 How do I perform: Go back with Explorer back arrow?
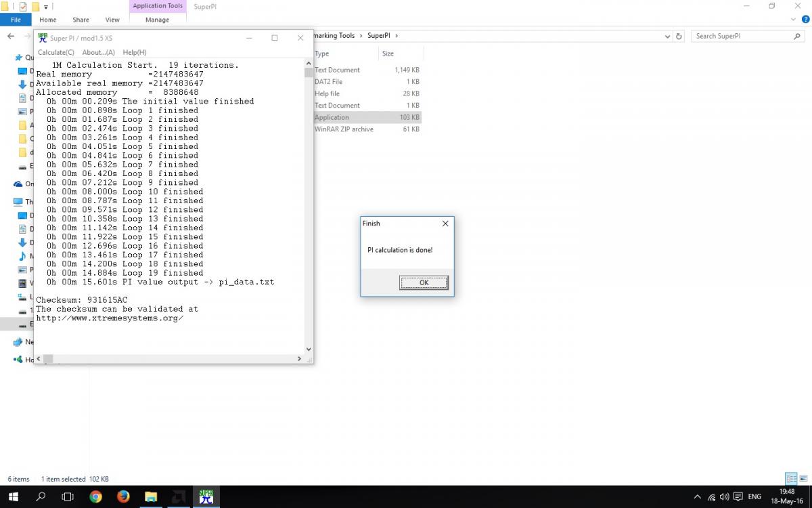pos(12,36)
